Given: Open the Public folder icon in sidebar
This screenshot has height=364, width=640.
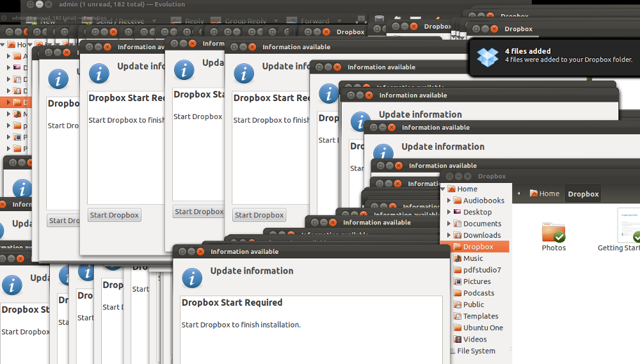Looking at the screenshot, I should click(457, 305).
